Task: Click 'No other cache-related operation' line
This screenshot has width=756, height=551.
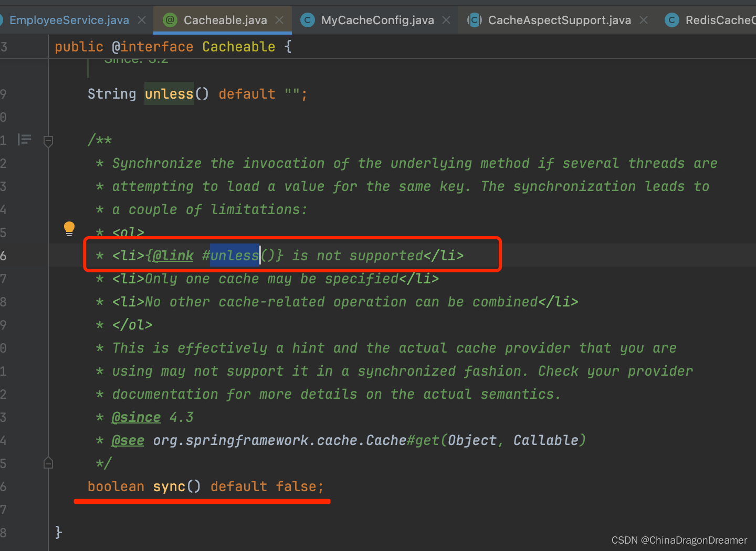Action: click(337, 302)
